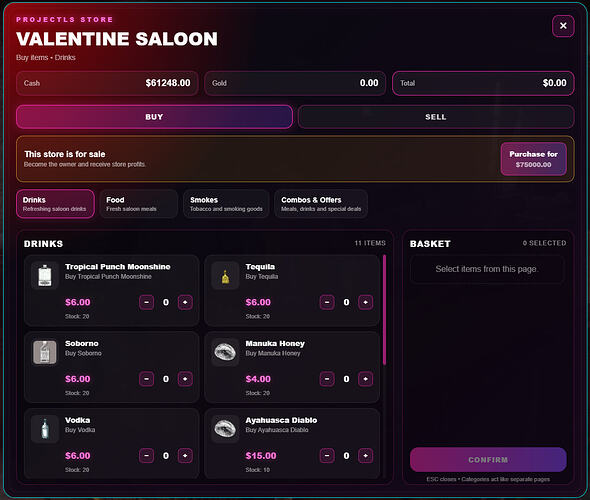Increase Tequila quantity with plus button
This screenshot has height=500, width=590.
pyautogui.click(x=365, y=302)
